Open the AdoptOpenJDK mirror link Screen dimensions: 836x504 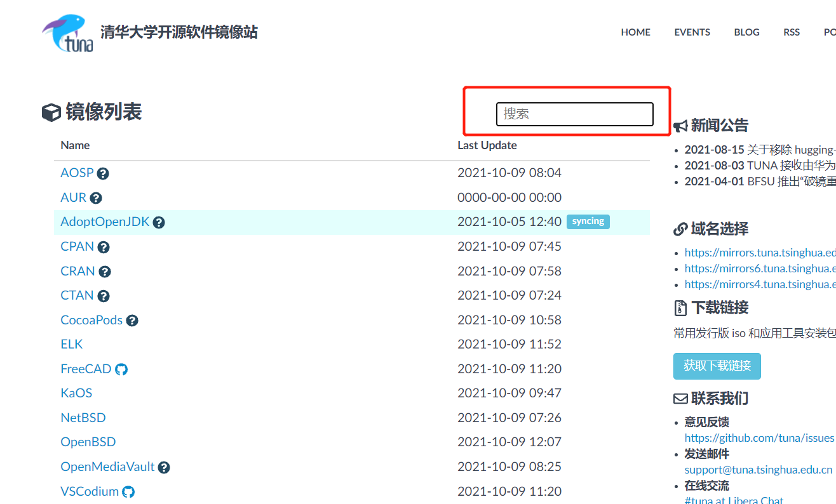pos(105,222)
